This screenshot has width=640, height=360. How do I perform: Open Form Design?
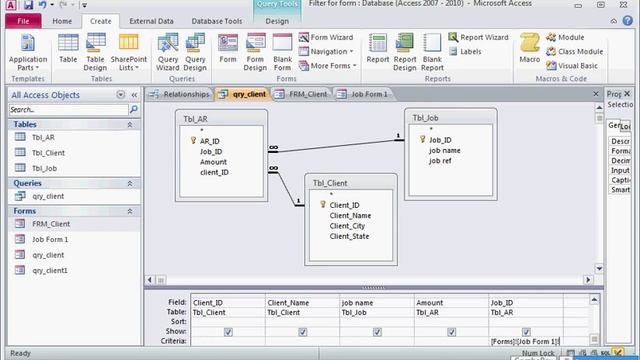255,52
